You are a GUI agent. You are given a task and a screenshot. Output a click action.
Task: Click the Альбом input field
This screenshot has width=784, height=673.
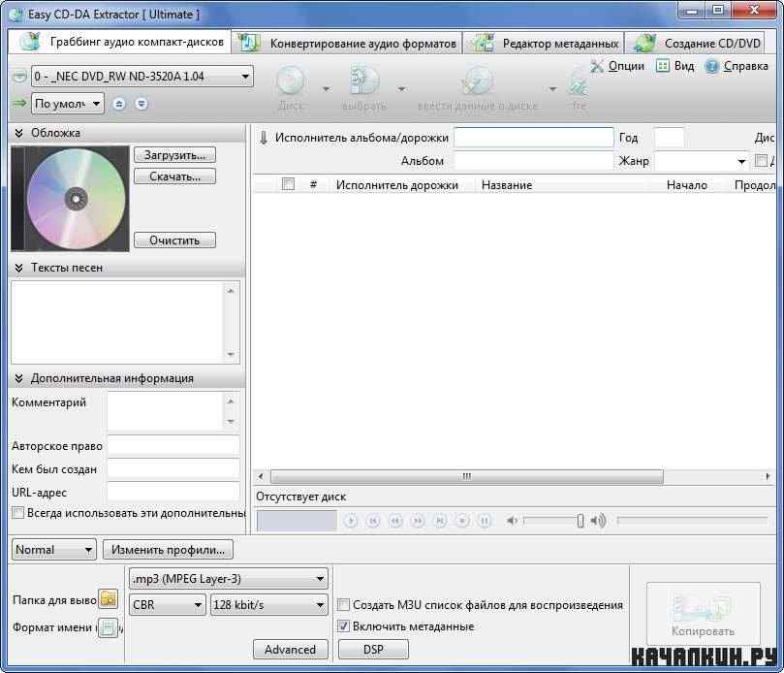coord(534,161)
